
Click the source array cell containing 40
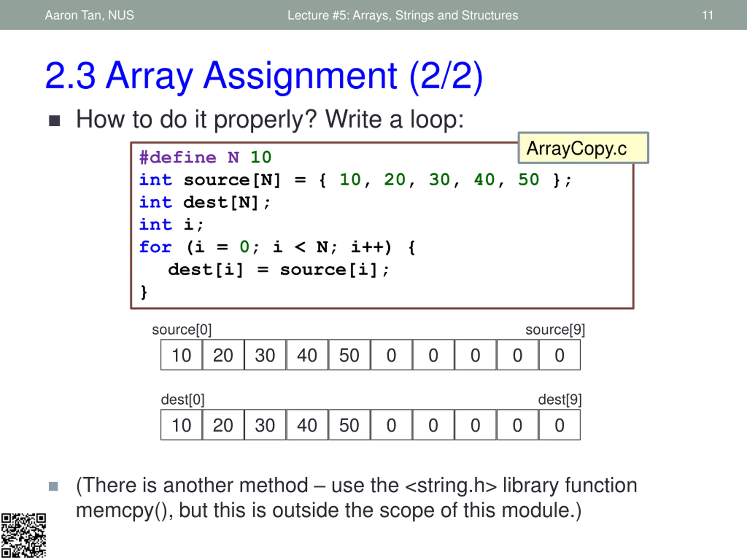[x=307, y=355]
